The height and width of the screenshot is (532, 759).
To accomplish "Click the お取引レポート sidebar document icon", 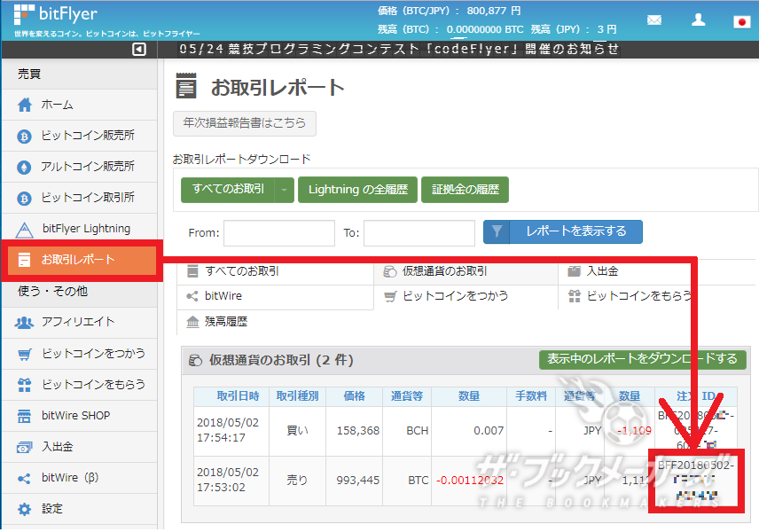I will point(24,260).
